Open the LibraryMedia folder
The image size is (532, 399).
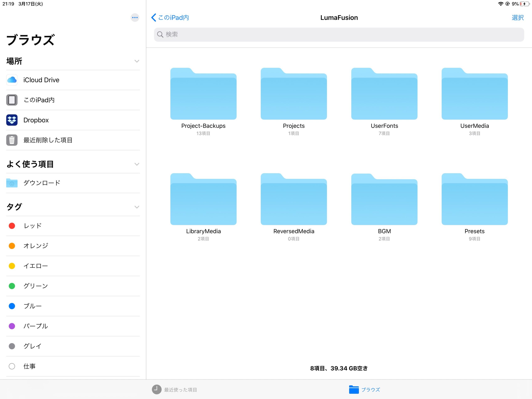coord(203,199)
